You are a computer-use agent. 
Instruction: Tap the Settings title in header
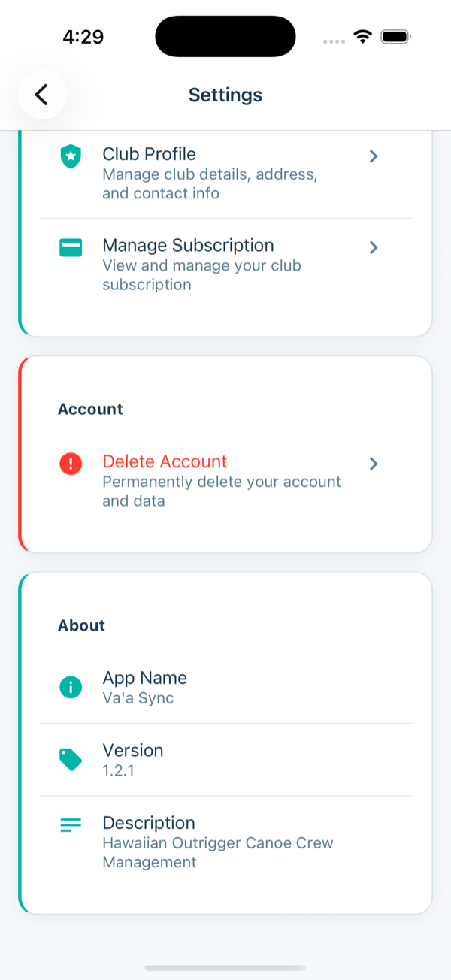[x=225, y=95]
